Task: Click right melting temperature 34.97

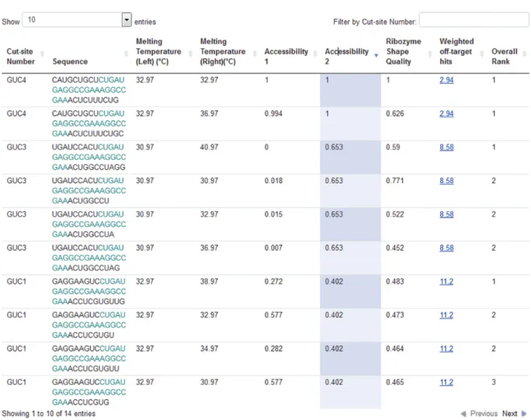Action: pyautogui.click(x=209, y=349)
